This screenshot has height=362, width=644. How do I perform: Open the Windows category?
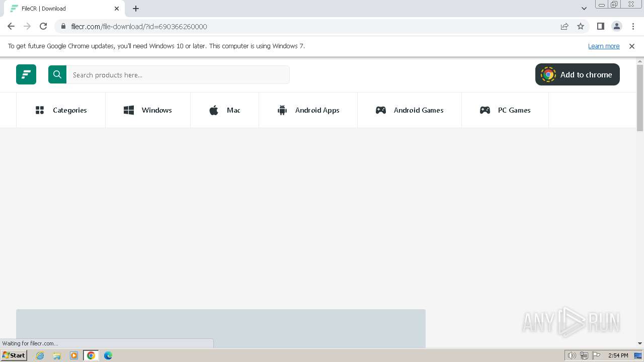[x=148, y=110]
